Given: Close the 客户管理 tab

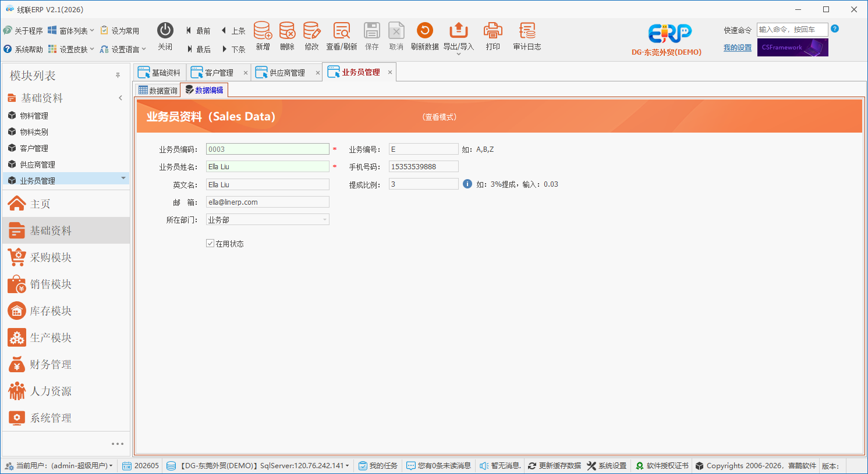Looking at the screenshot, I should pos(246,73).
